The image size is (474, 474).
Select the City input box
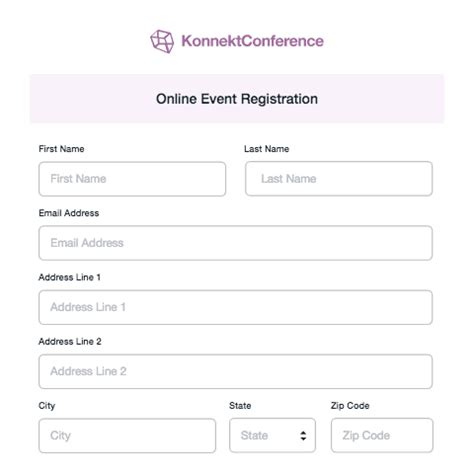(x=127, y=436)
